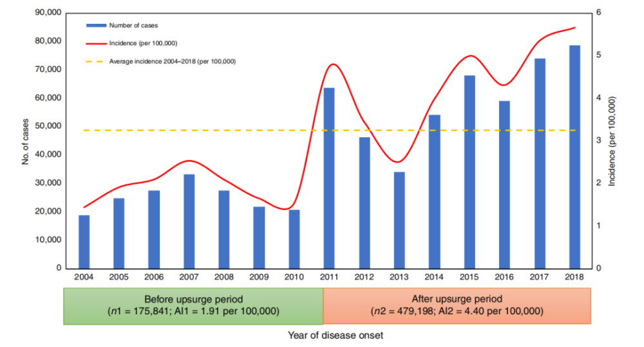Select the 2007 blue bar
The height and width of the screenshot is (347, 644).
click(189, 221)
